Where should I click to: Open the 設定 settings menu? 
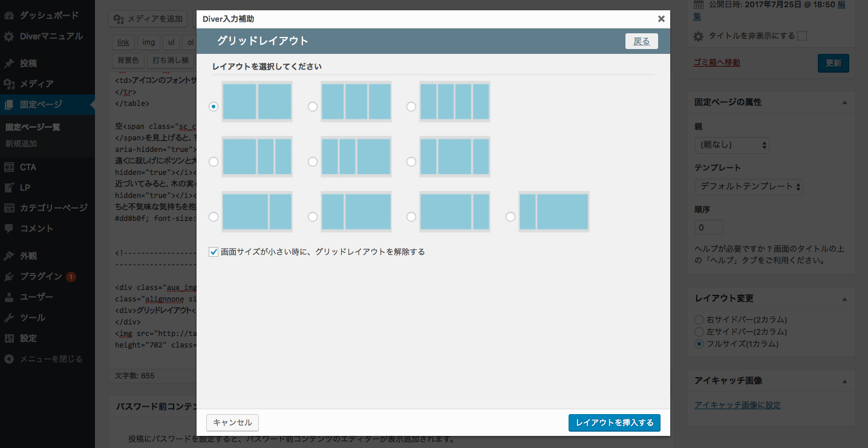click(28, 338)
